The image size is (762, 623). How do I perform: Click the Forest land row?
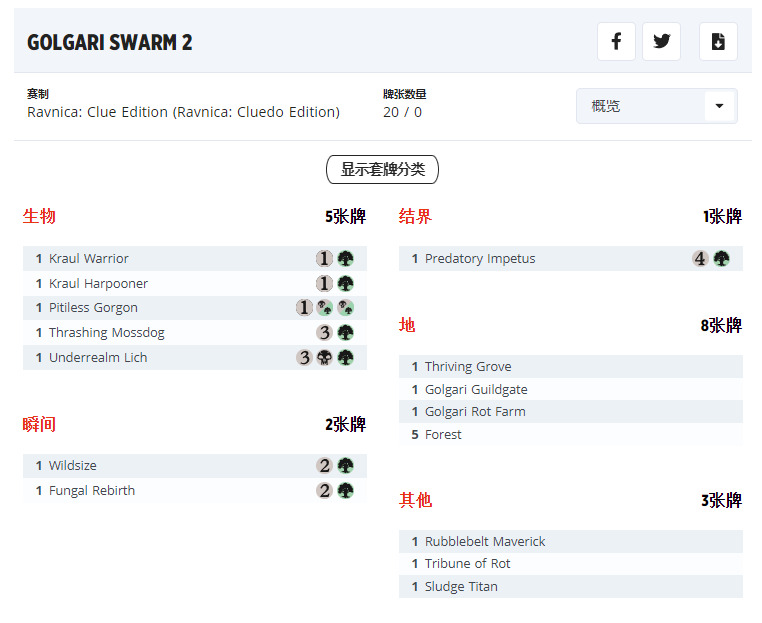pos(443,435)
